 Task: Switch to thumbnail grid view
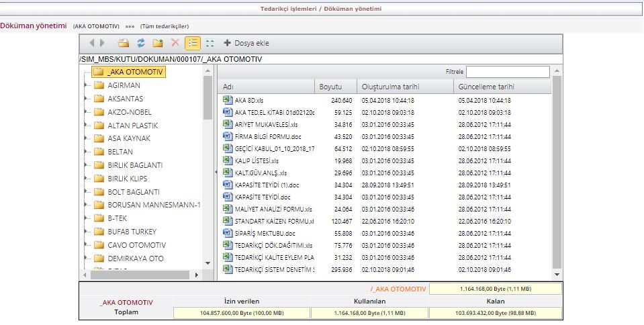(x=210, y=43)
